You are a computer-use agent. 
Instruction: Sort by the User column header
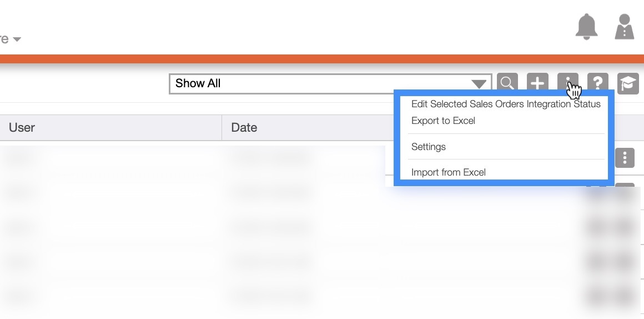(x=22, y=127)
